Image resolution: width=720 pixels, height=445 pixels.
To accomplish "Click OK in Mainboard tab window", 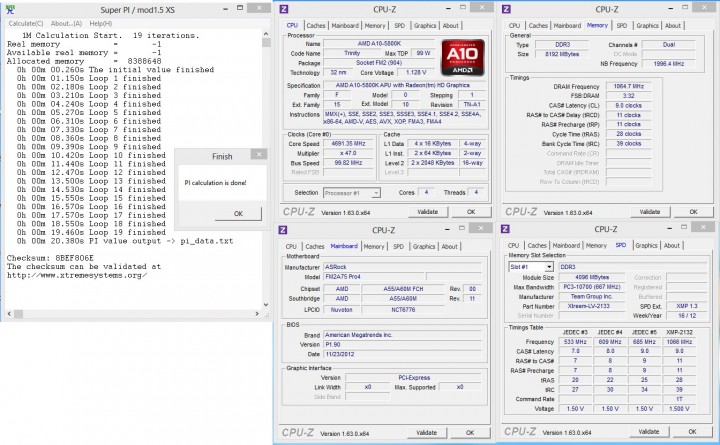I will click(470, 433).
